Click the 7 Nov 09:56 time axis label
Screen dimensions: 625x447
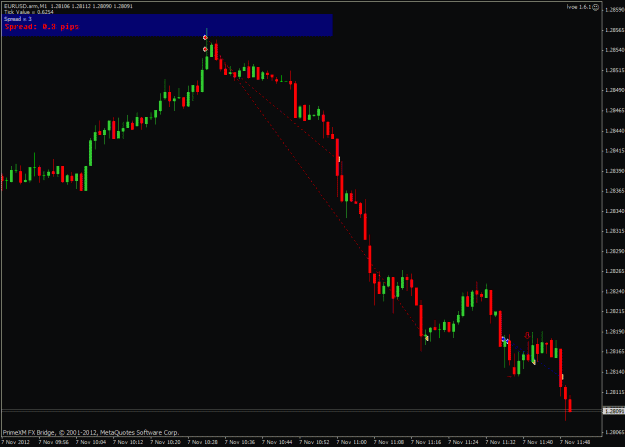53,442
